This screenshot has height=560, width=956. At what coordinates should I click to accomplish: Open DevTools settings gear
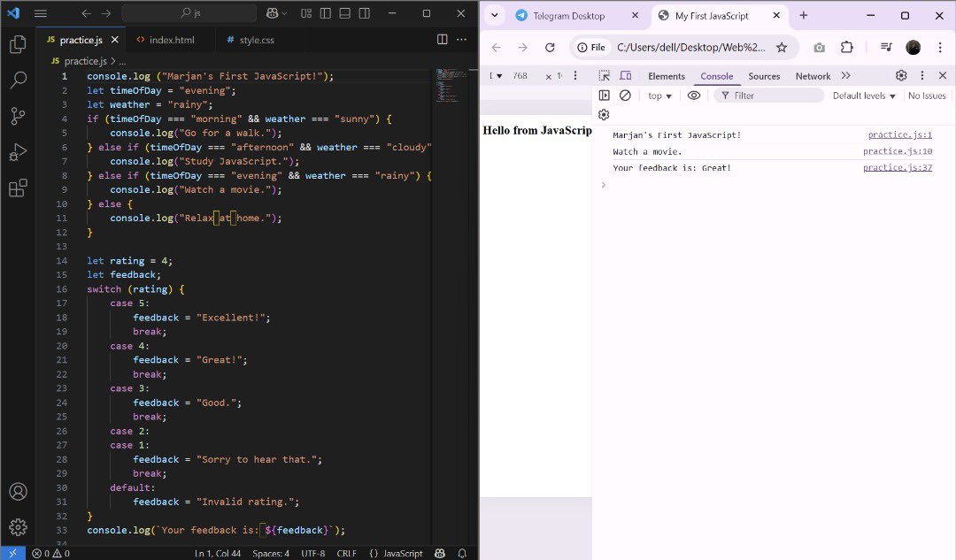click(901, 76)
